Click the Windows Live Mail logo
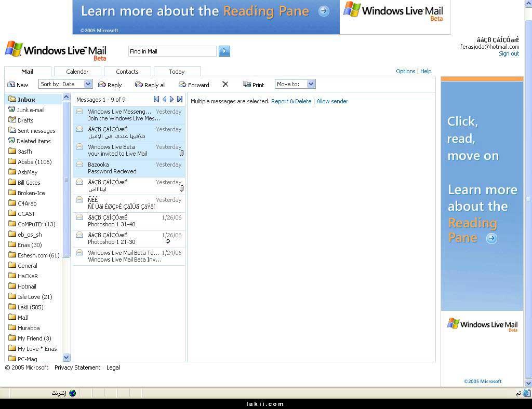Viewport: 532px width, 409px height. coord(56,51)
